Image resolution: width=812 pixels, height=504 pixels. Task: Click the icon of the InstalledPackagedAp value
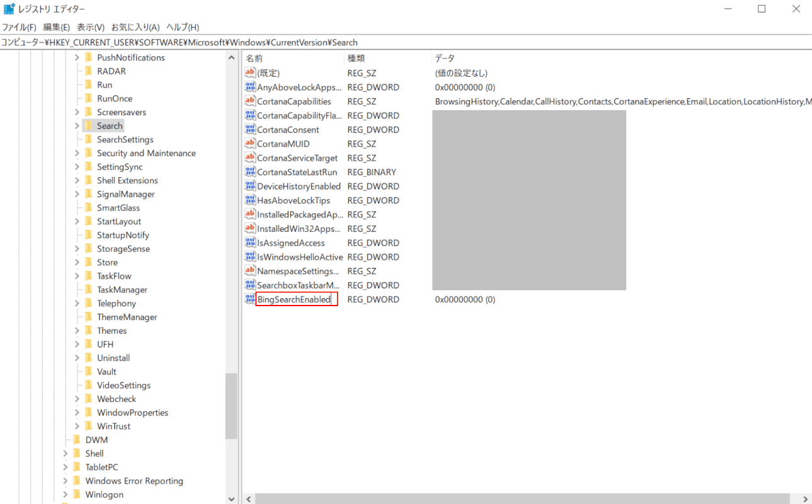coord(250,214)
